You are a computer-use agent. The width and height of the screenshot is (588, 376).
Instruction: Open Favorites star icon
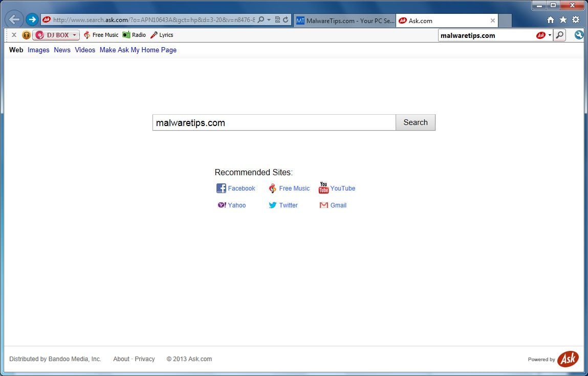pos(563,20)
